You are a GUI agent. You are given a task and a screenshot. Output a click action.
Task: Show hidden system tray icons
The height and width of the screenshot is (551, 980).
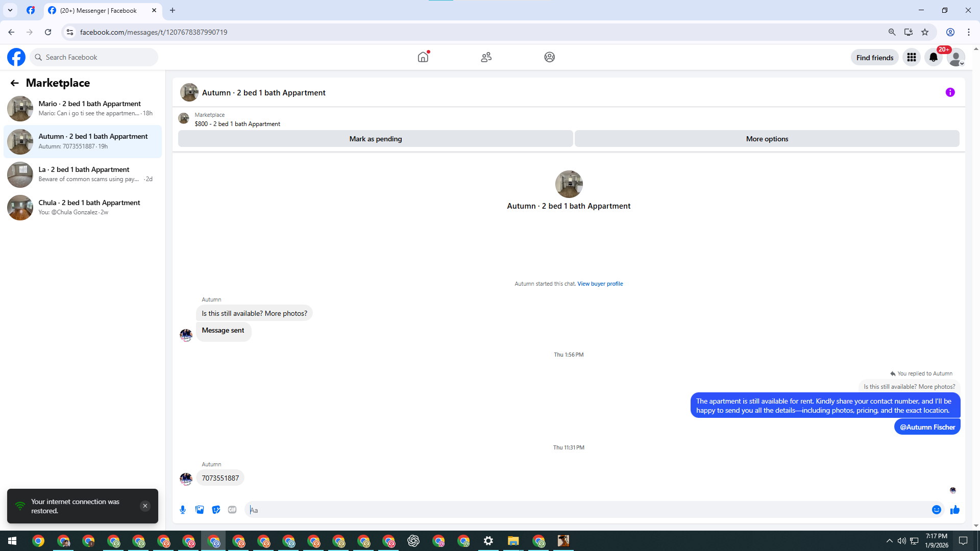pos(889,541)
